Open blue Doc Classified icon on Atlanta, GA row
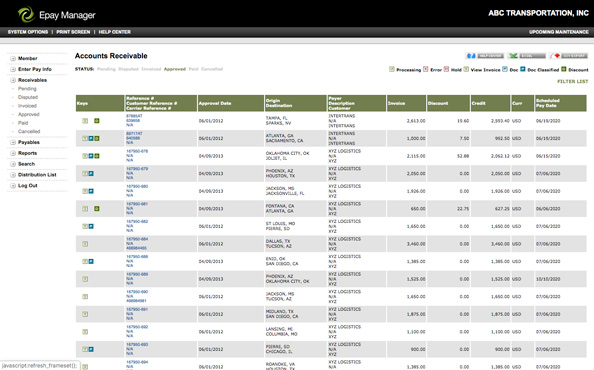The width and height of the screenshot is (594, 370). click(91, 139)
